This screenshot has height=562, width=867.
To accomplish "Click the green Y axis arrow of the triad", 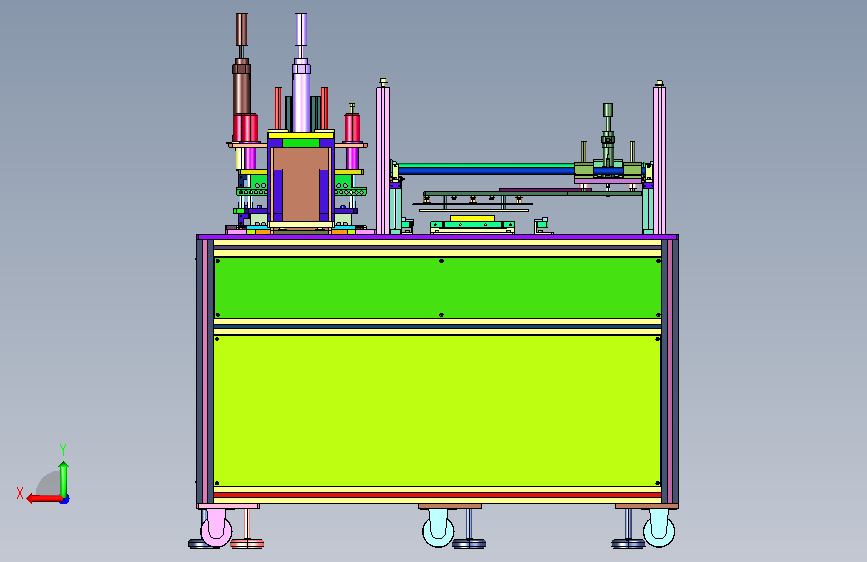I will (64, 478).
